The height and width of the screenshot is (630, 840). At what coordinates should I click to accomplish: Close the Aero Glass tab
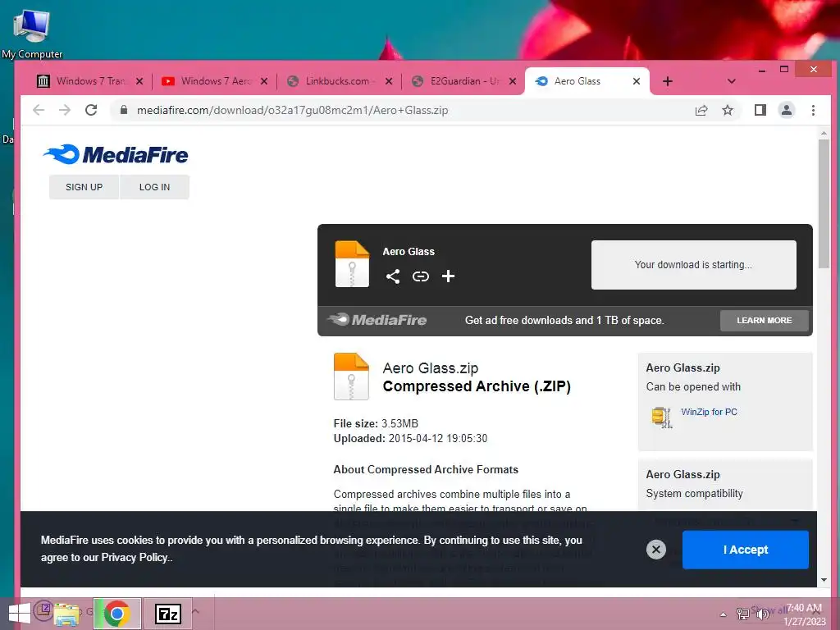click(x=637, y=81)
